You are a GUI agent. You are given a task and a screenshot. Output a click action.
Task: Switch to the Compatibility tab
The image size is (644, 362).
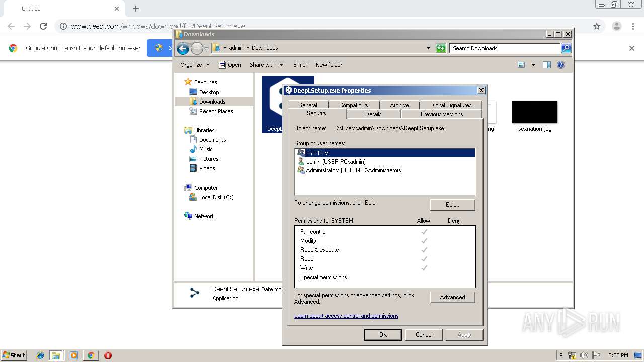pyautogui.click(x=354, y=105)
